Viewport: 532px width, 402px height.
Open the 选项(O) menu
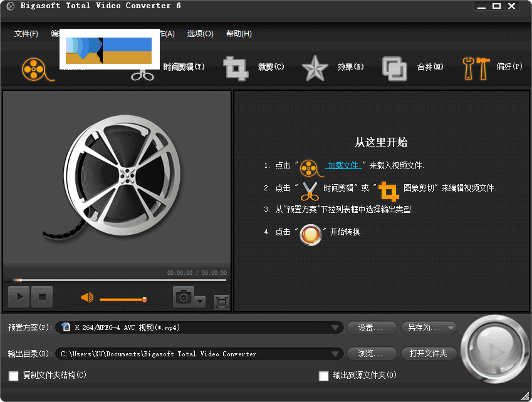click(x=200, y=34)
